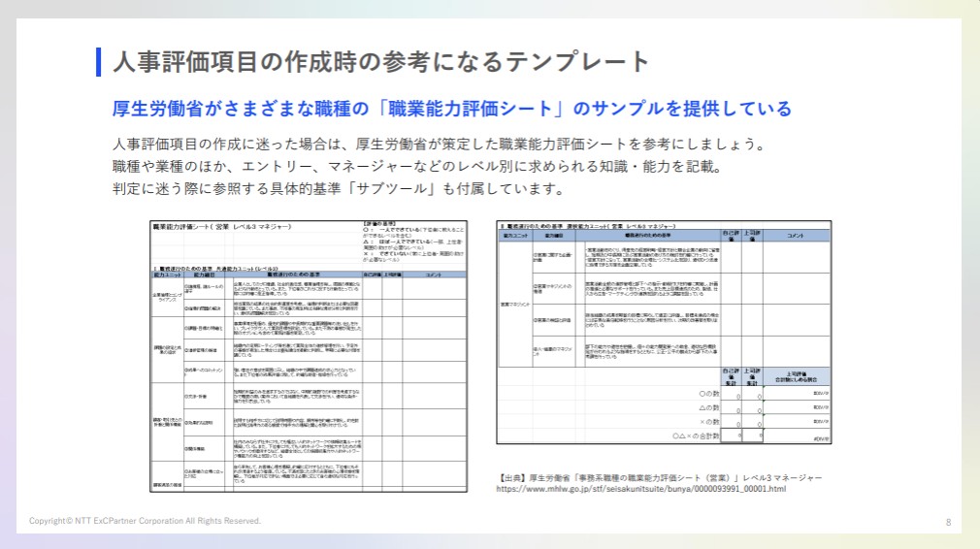Image resolution: width=980 pixels, height=549 pixels.
Task: Click the 【出典】厚生労働省 citation text
Action: click(x=660, y=478)
